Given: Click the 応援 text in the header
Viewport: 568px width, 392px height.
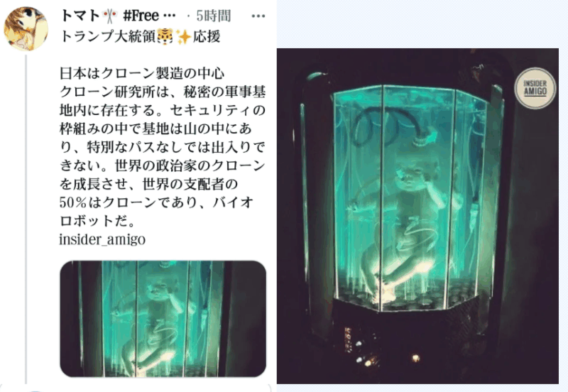Looking at the screenshot, I should [206, 37].
